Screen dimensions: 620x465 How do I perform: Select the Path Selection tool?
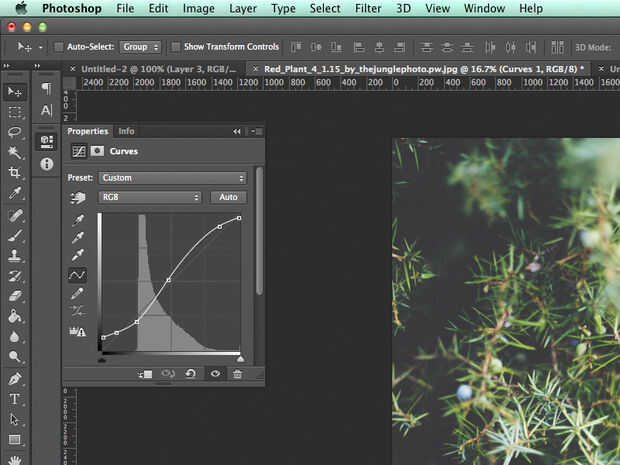[x=15, y=420]
